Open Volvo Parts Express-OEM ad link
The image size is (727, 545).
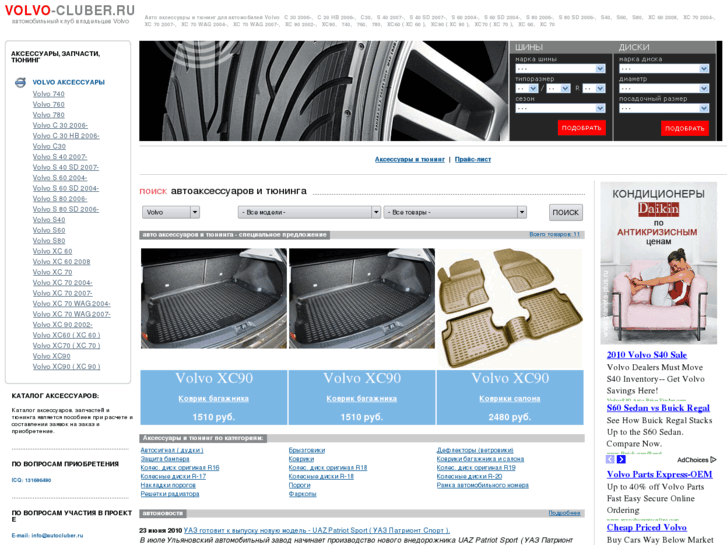pyautogui.click(x=660, y=474)
